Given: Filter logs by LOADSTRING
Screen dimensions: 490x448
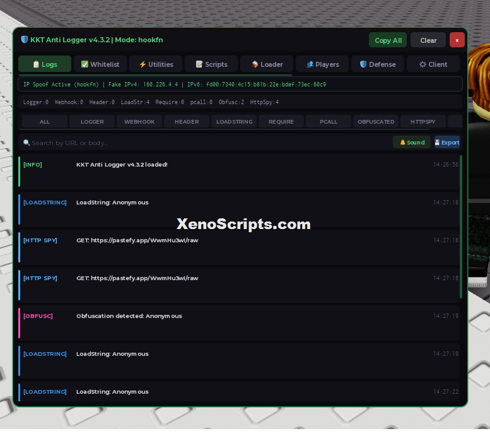Looking at the screenshot, I should [x=234, y=122].
